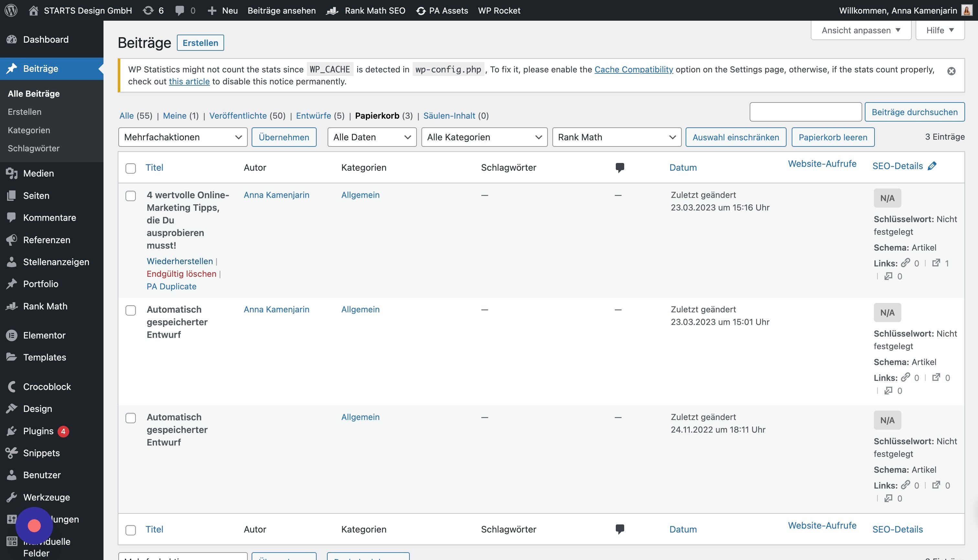Open the Rank Math sidebar icon

click(12, 306)
